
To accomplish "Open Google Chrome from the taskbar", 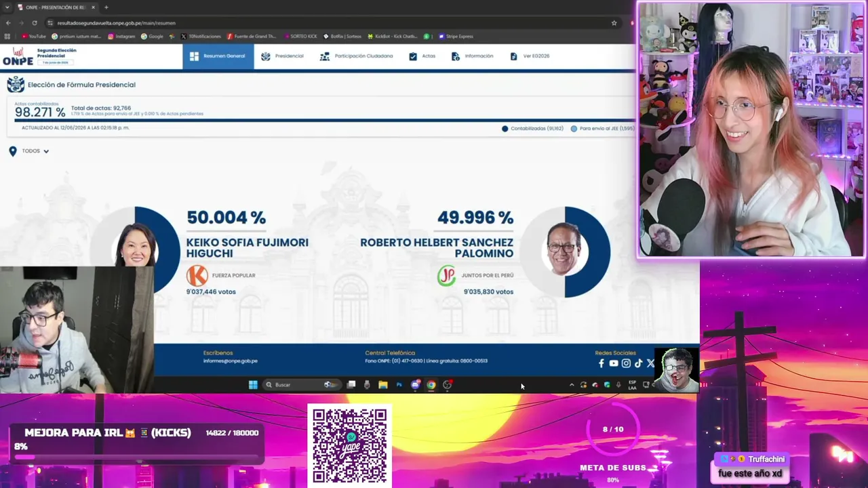I will (431, 385).
